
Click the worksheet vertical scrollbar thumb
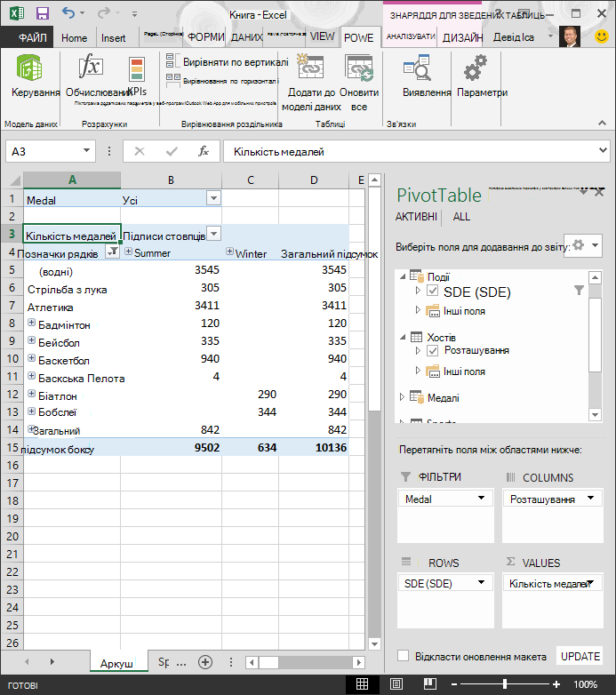pos(375,298)
